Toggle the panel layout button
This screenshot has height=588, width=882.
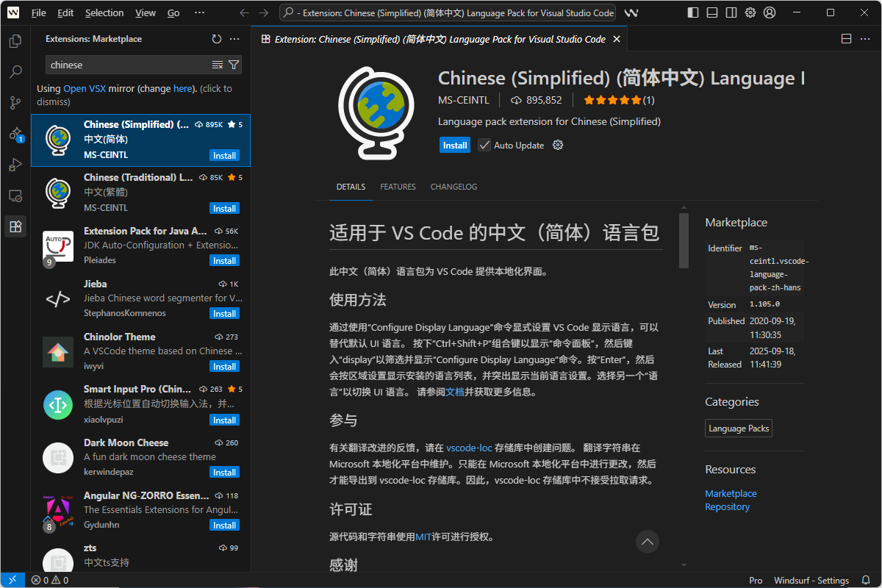712,12
